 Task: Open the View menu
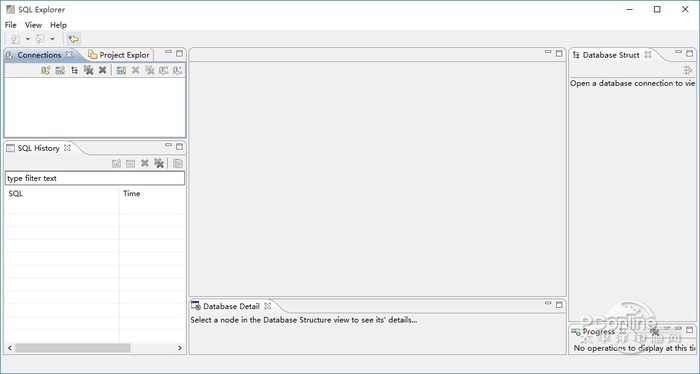pos(33,25)
